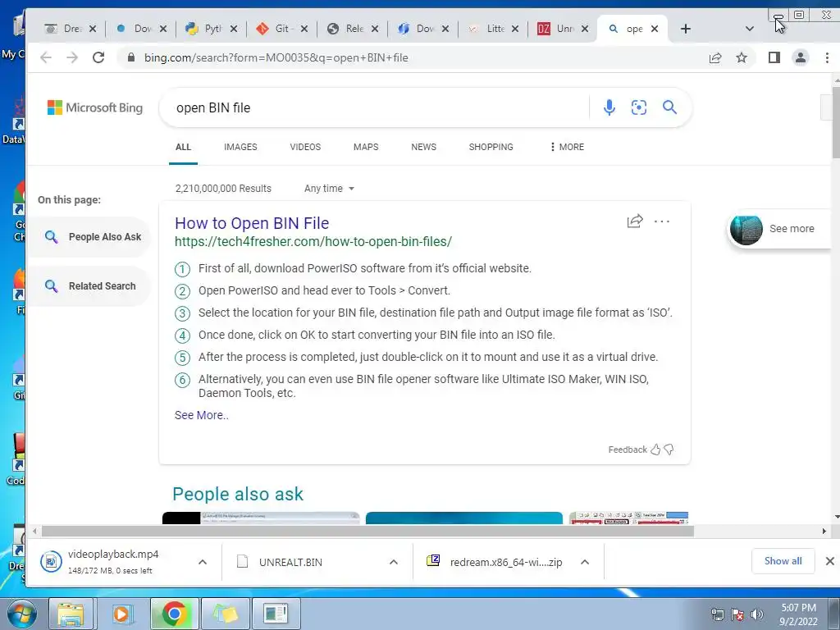Click the visual search camera icon

(x=638, y=107)
